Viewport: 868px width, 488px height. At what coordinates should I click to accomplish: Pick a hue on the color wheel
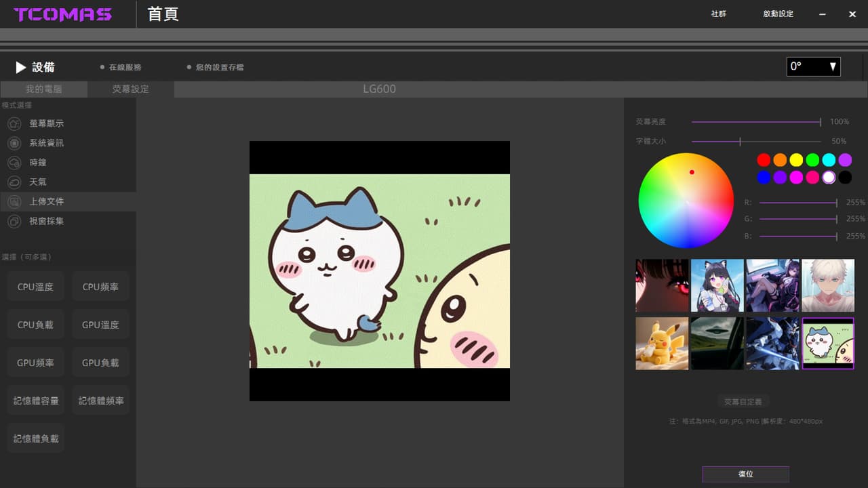(x=686, y=201)
